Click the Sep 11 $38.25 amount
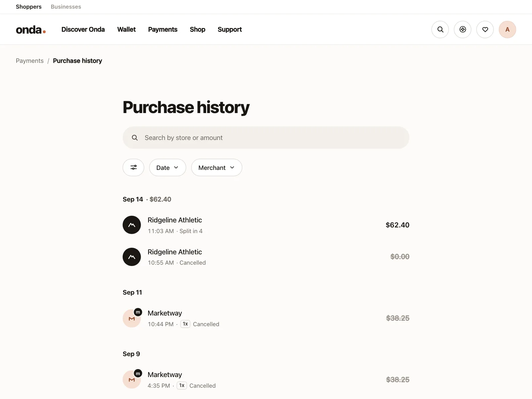The width and height of the screenshot is (532, 399). tap(398, 318)
